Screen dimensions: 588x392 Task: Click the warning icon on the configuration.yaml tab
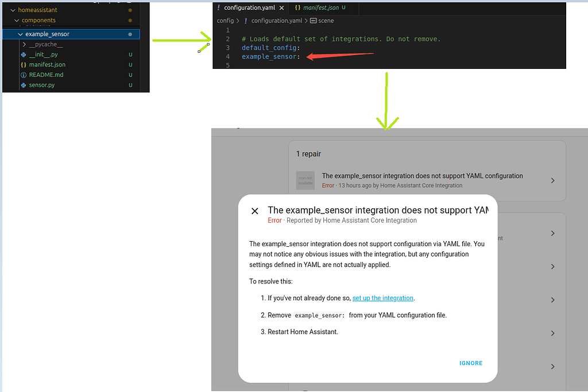tap(219, 7)
